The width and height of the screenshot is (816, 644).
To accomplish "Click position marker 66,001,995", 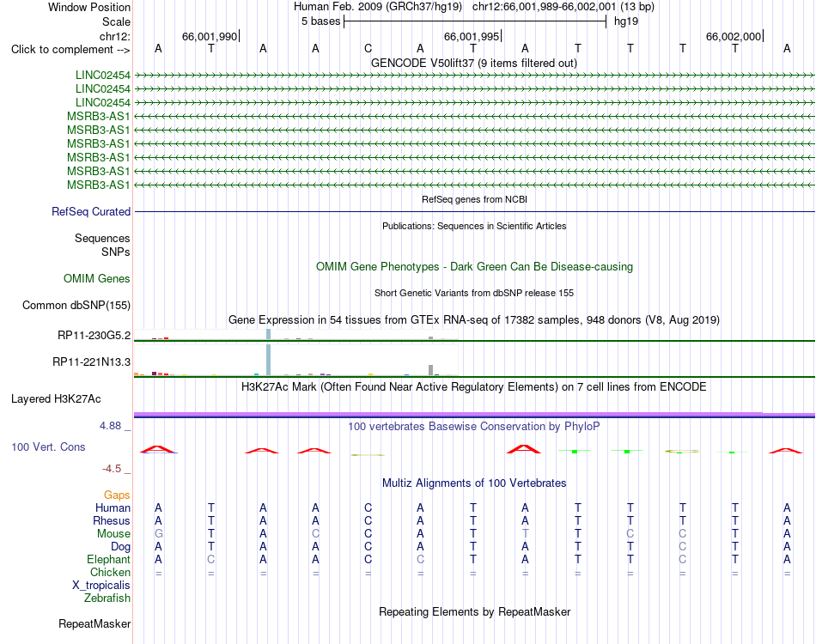I will pos(471,36).
